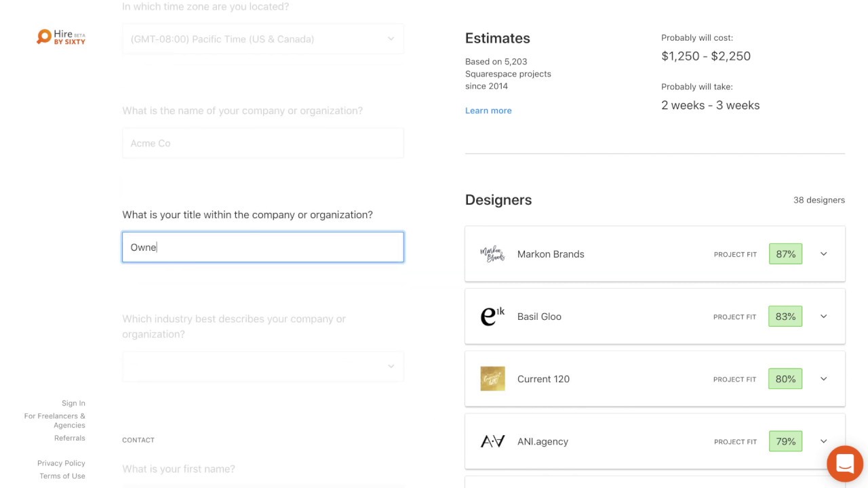
Task: Click the 83% project fit badge
Action: point(785,317)
